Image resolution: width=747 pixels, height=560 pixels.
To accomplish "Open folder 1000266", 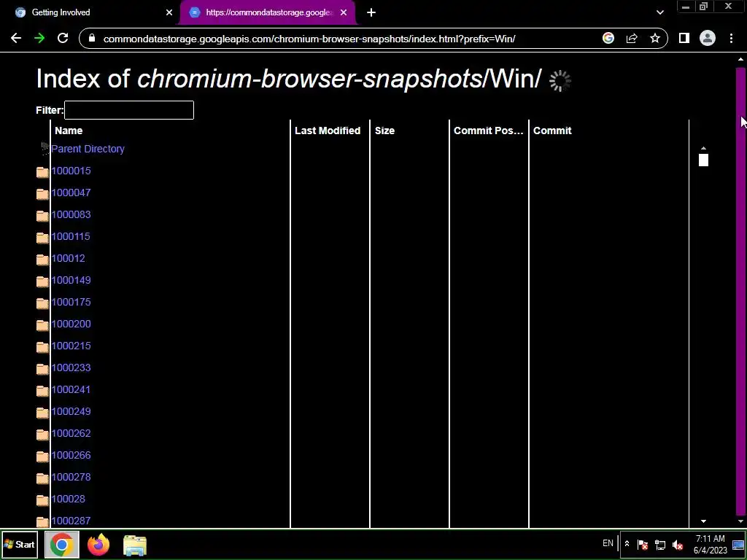I will 71,456.
